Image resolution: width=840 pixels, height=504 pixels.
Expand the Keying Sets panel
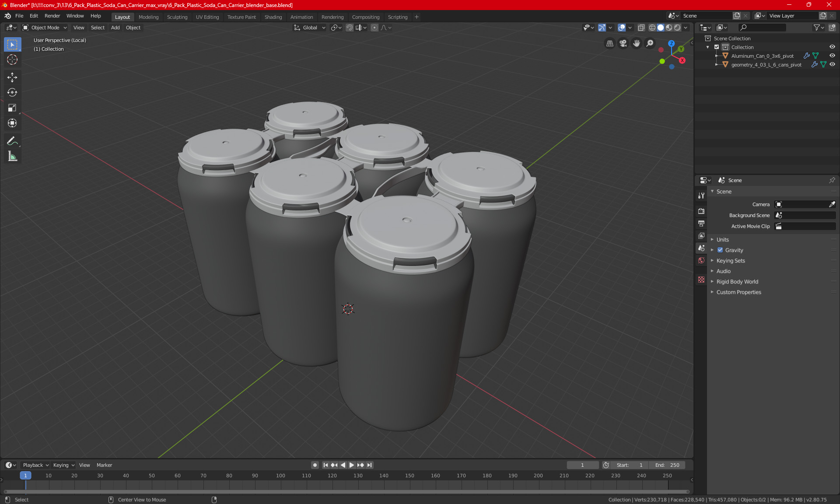pyautogui.click(x=730, y=261)
